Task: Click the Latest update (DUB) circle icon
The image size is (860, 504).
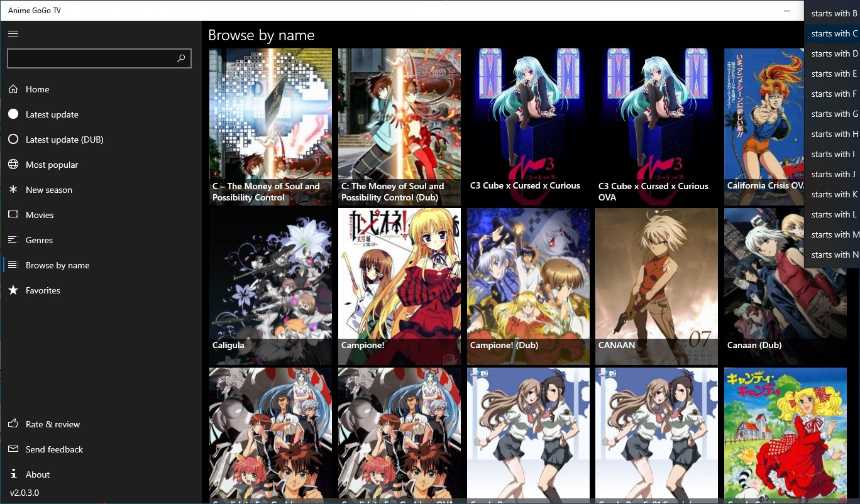Action: click(13, 140)
